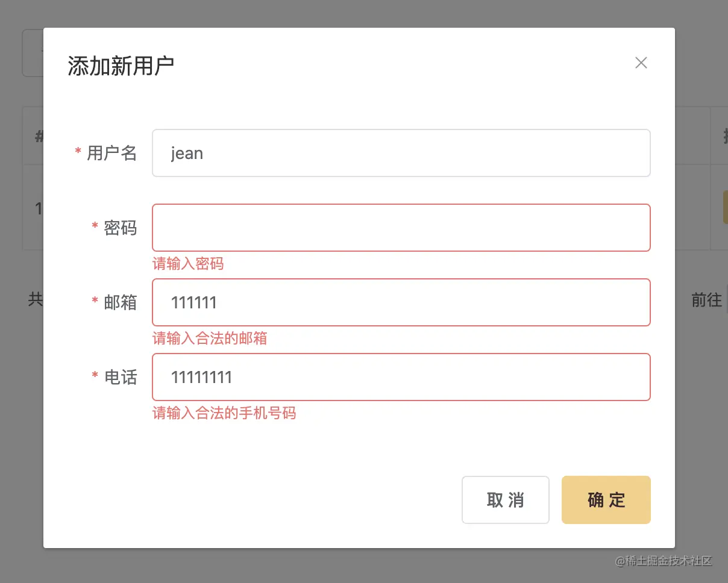
Task: Focus the 电话 input containing 11111111
Action: (x=401, y=377)
